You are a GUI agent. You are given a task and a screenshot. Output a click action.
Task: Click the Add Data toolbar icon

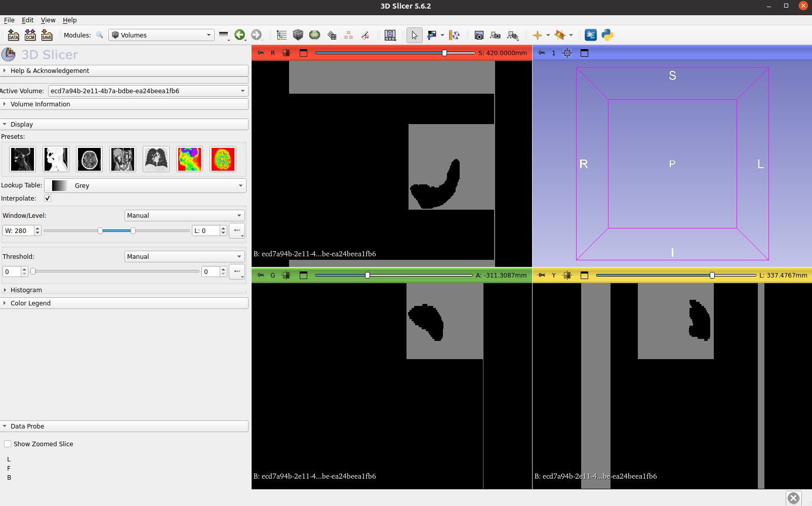14,35
